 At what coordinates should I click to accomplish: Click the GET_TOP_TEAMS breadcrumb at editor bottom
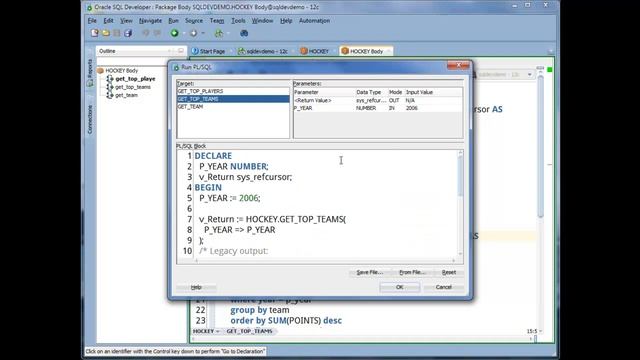(249, 331)
